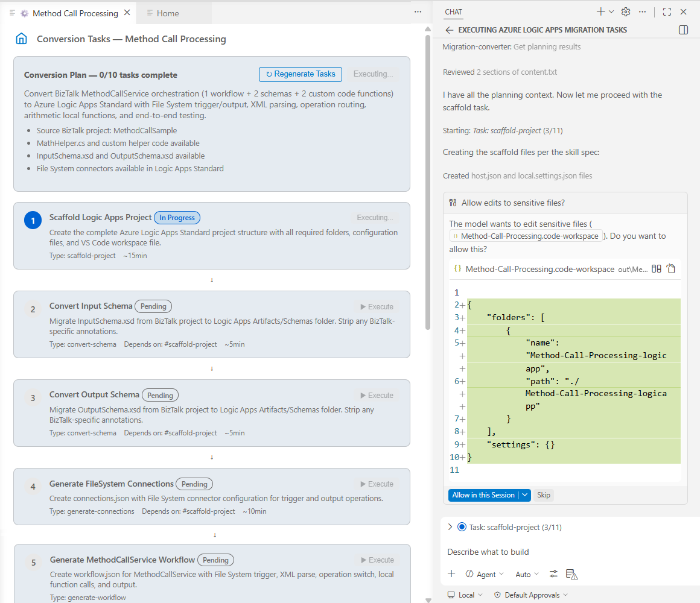Click Allow in this Session

pyautogui.click(x=483, y=495)
